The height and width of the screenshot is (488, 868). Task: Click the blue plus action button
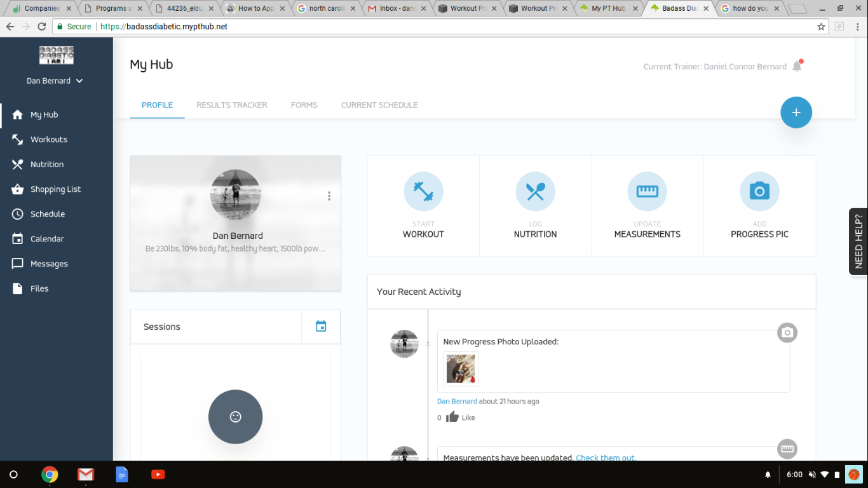pyautogui.click(x=796, y=112)
